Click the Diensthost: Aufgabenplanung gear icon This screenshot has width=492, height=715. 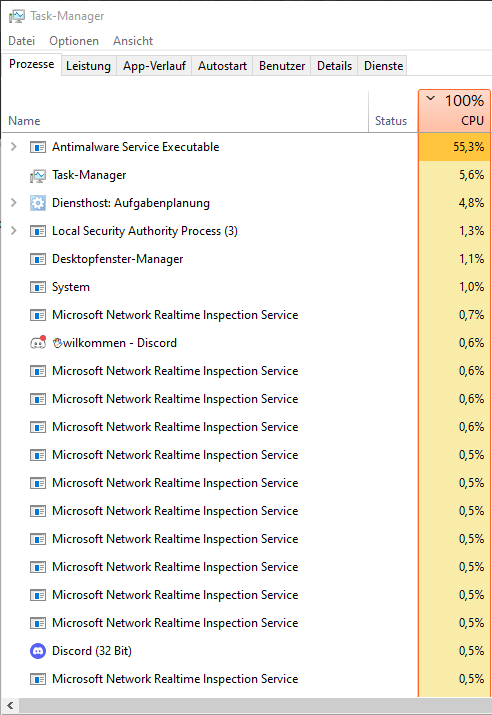pyautogui.click(x=38, y=203)
